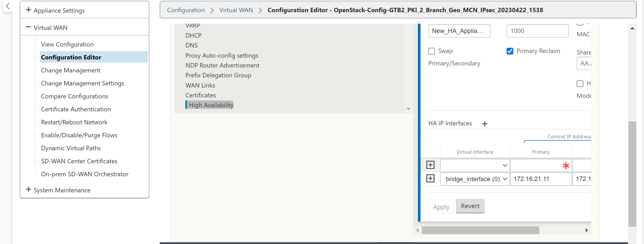Image resolution: width=644 pixels, height=244 pixels.
Task: Select NDP Router Advertisement
Action: (x=222, y=65)
